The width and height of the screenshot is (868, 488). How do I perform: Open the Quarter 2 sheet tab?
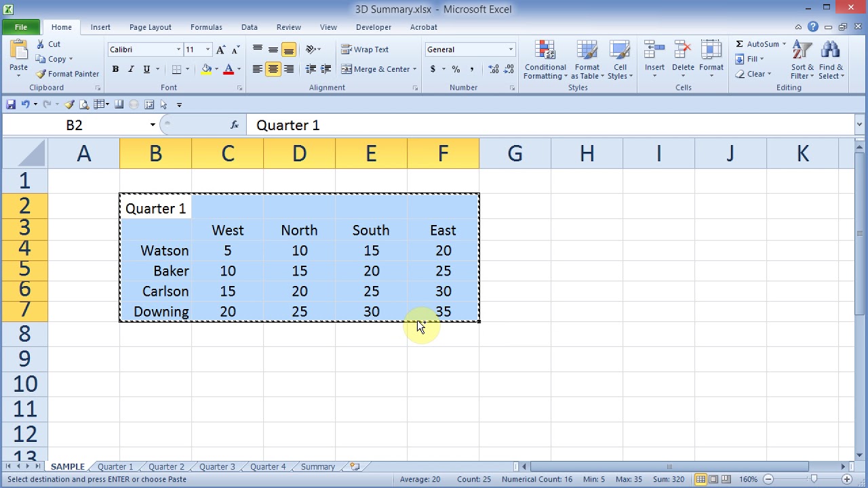166,467
